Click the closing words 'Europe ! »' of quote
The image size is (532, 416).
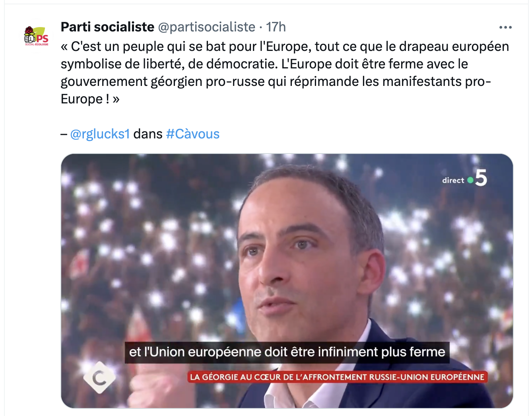click(90, 99)
